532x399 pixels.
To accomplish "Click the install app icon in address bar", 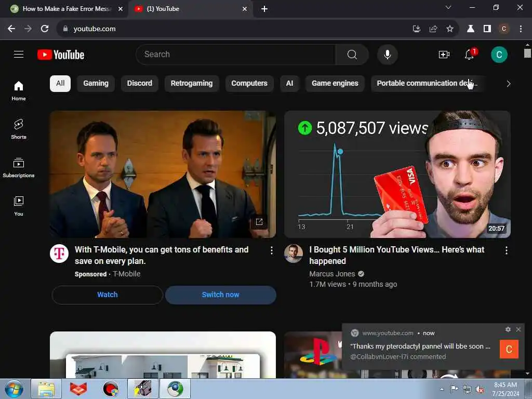I will point(416,29).
